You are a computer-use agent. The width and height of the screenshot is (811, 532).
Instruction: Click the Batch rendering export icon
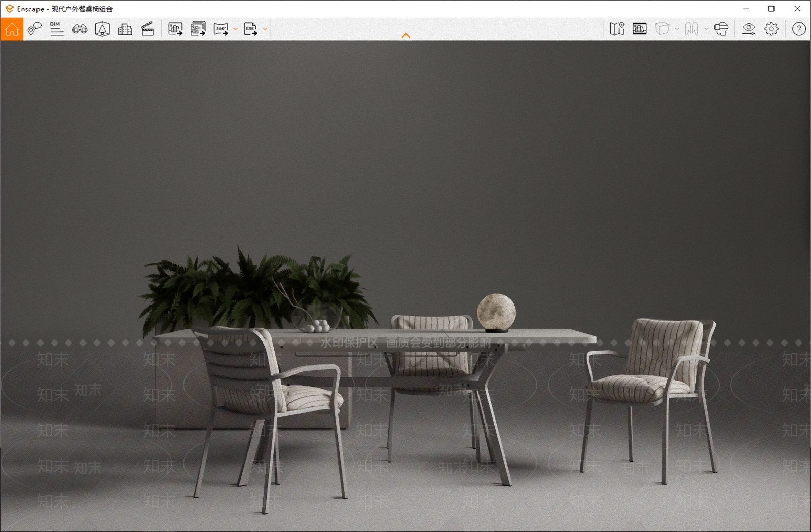click(198, 29)
